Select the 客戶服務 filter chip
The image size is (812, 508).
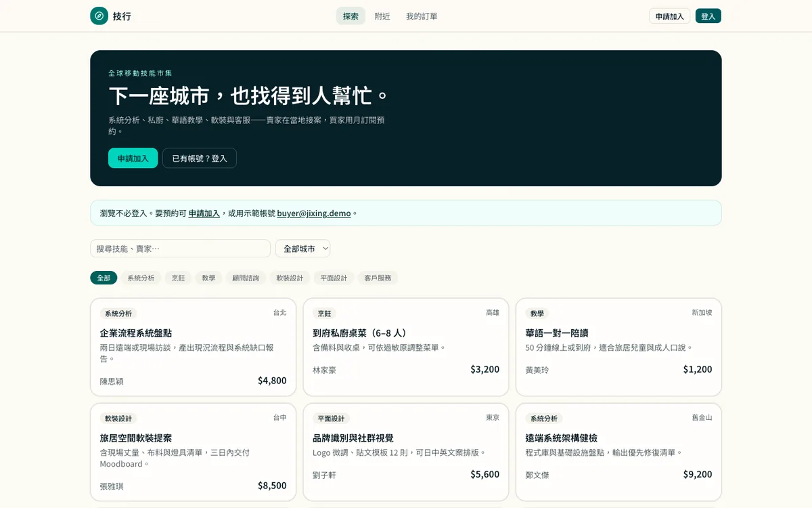[378, 278]
